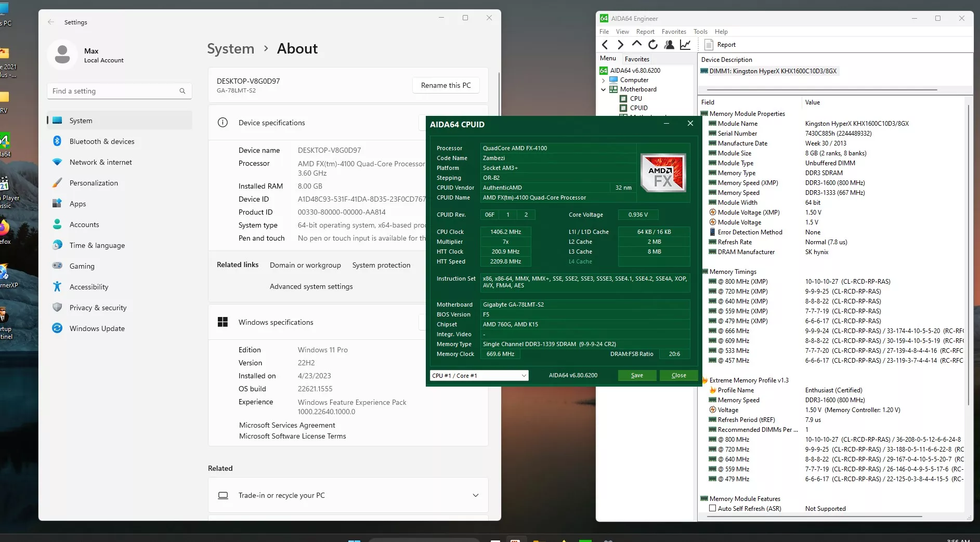Open the user icon in AIDA64 toolbar
This screenshot has width=980, height=542.
point(669,45)
